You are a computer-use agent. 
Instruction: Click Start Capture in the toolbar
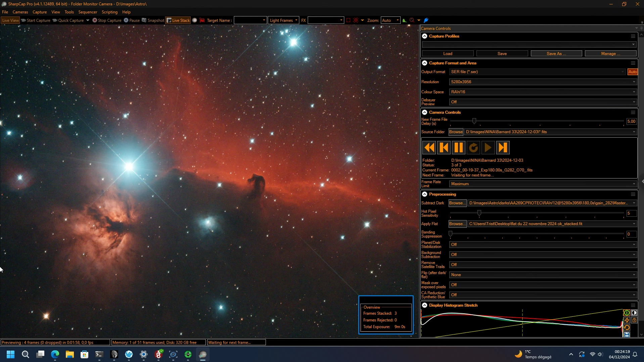[36, 20]
